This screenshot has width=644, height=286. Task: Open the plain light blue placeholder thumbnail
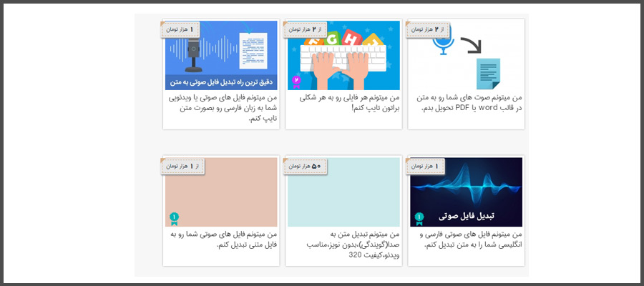tap(343, 192)
